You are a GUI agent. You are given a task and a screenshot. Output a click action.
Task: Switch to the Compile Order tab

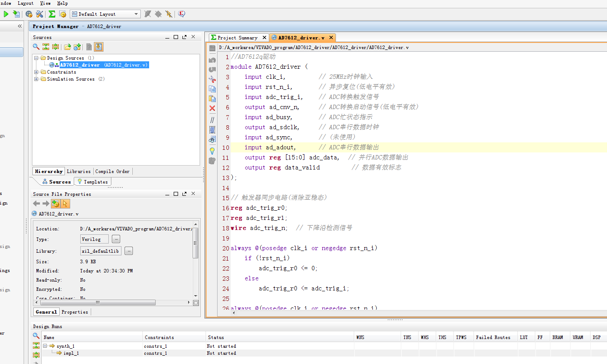112,171
